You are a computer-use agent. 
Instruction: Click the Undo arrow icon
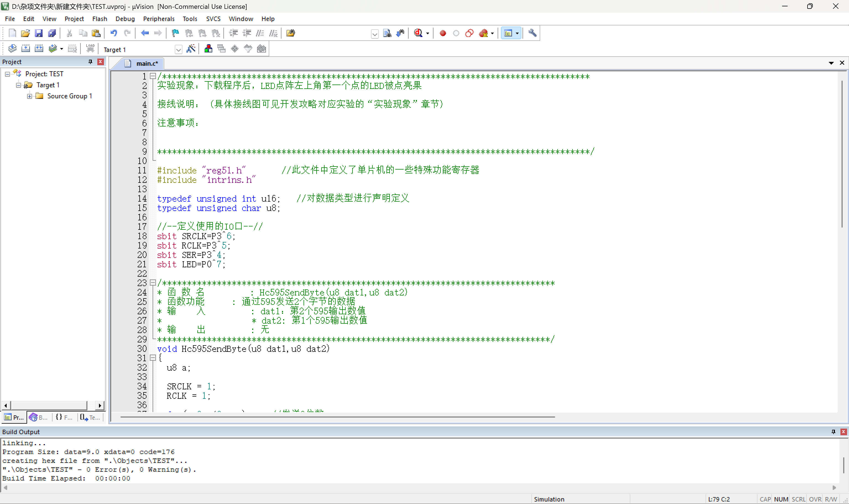(114, 33)
